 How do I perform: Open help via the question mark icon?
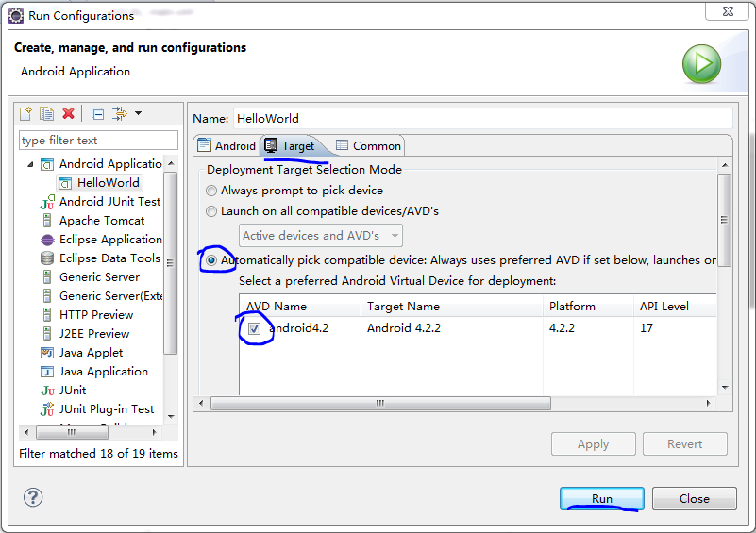click(33, 498)
